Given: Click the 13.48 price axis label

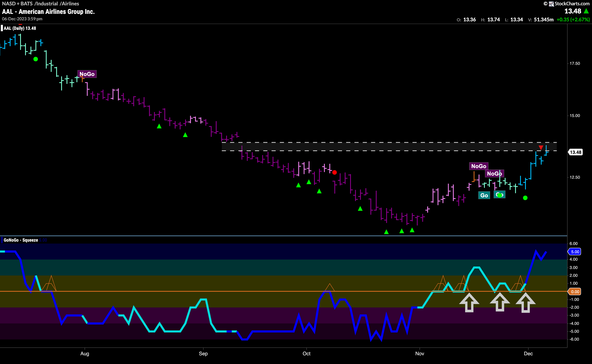Looking at the screenshot, I should tap(575, 152).
